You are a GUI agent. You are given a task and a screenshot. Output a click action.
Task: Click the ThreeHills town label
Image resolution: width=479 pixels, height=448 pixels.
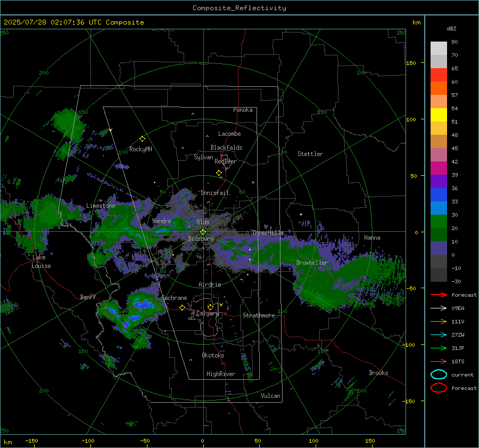point(268,233)
